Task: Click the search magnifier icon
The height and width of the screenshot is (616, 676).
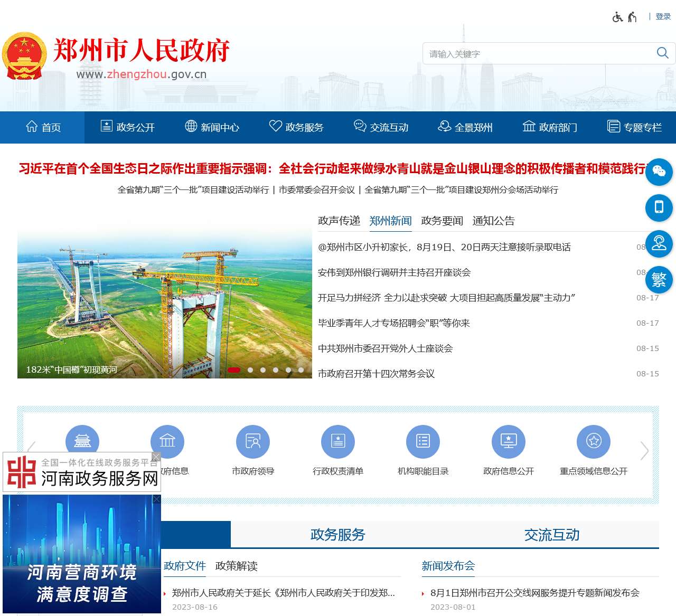Action: 662,53
